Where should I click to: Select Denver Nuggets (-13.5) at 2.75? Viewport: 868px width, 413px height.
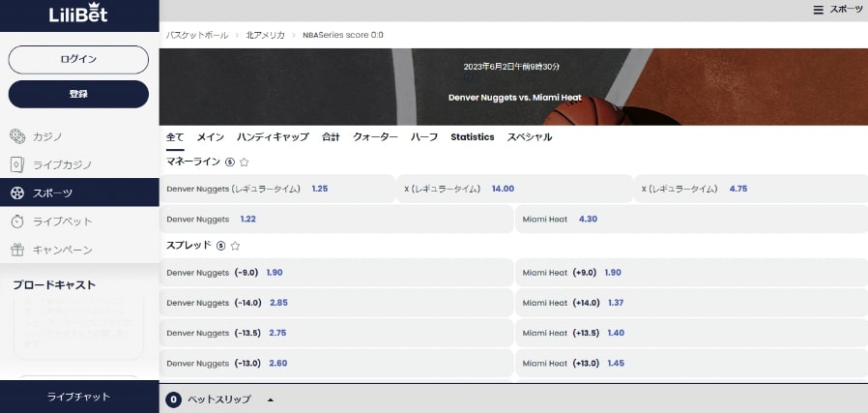(x=336, y=333)
